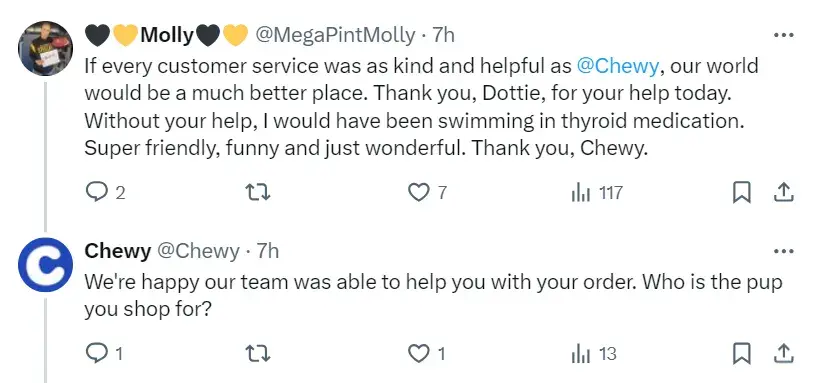Open Molly's tweet via 7h timestamp
818x383 pixels.
(444, 35)
